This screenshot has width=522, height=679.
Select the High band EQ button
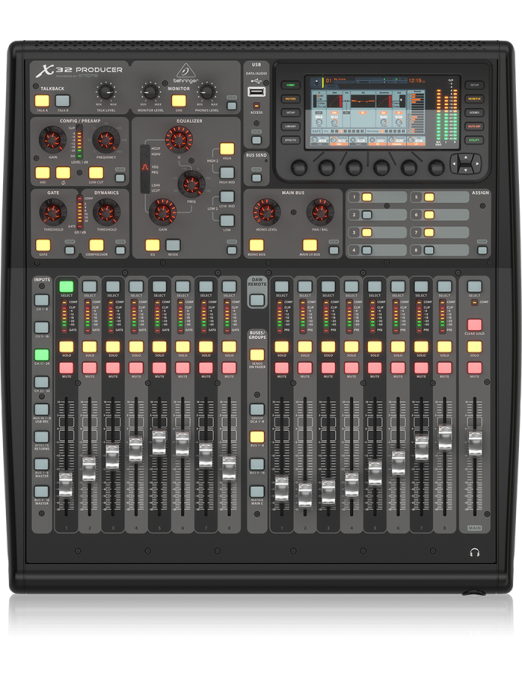(227, 149)
